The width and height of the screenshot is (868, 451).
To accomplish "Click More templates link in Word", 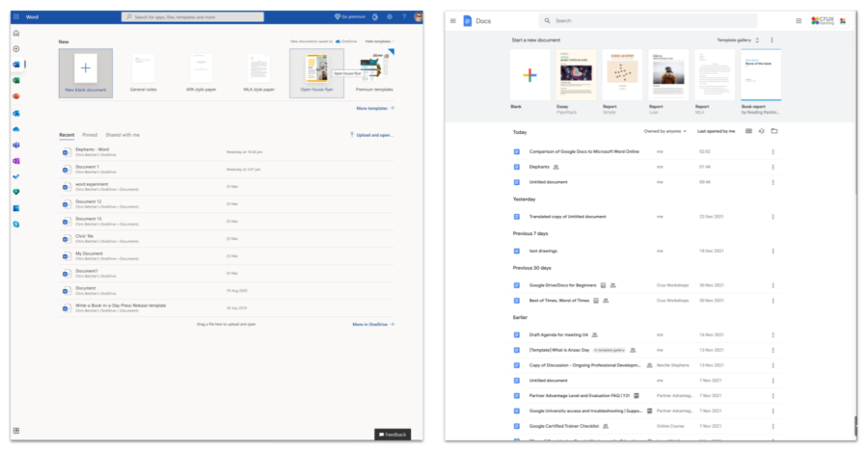I will point(375,109).
